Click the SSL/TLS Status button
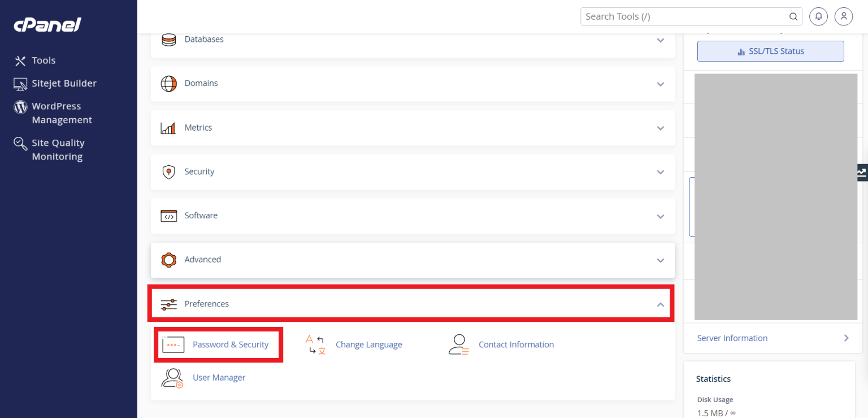 click(x=770, y=51)
